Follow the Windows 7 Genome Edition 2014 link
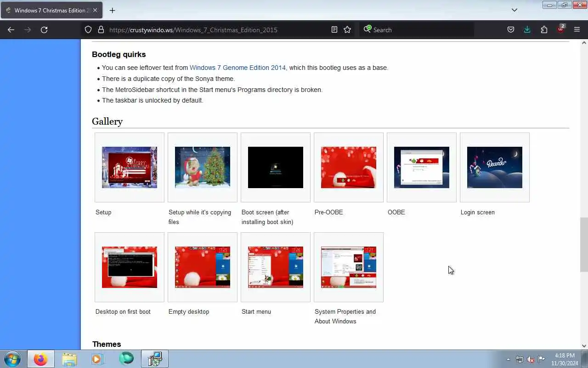The width and height of the screenshot is (588, 368). click(238, 68)
